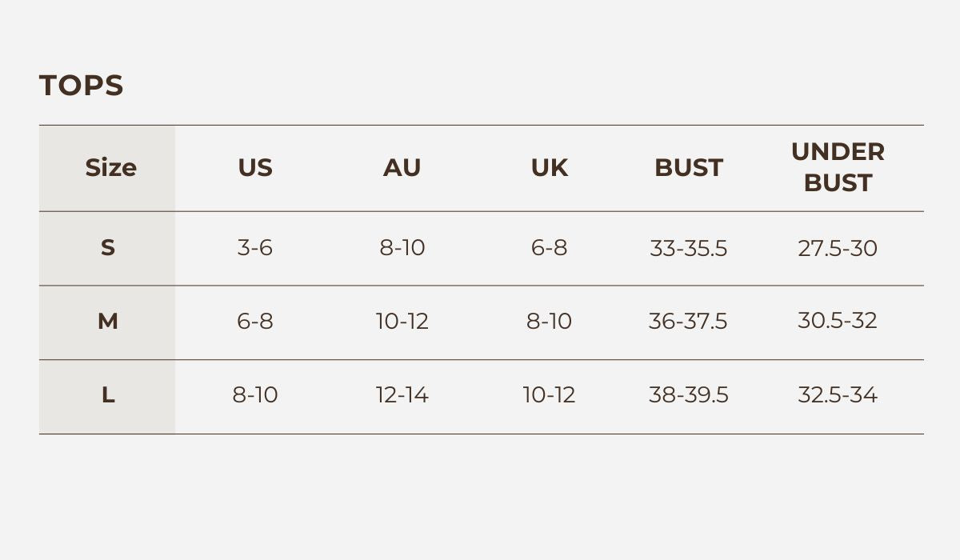Click the UK column header

pos(549,168)
